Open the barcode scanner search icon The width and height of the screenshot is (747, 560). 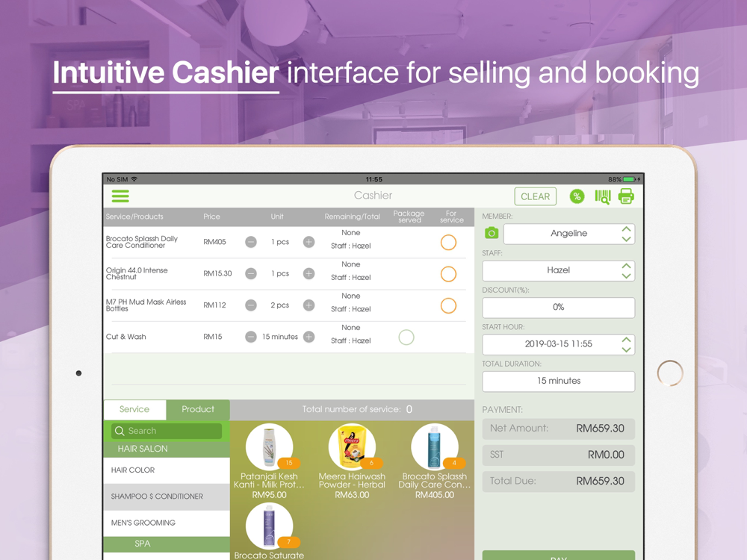click(x=603, y=196)
